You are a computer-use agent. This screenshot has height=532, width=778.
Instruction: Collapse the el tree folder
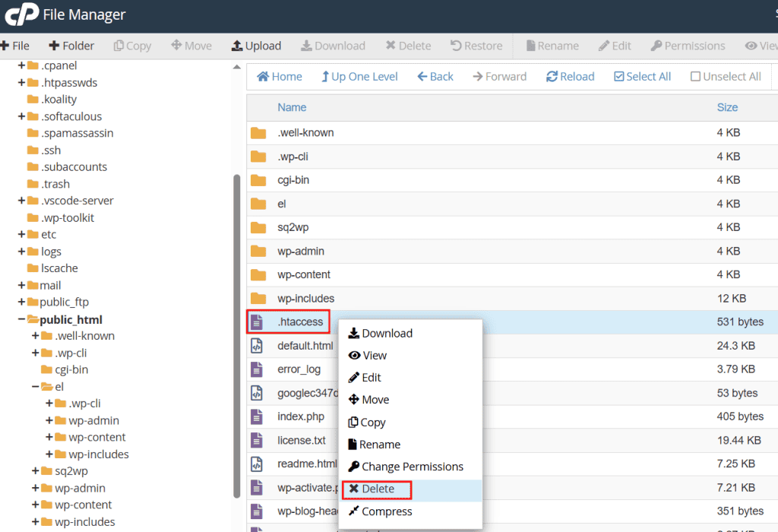tap(35, 387)
